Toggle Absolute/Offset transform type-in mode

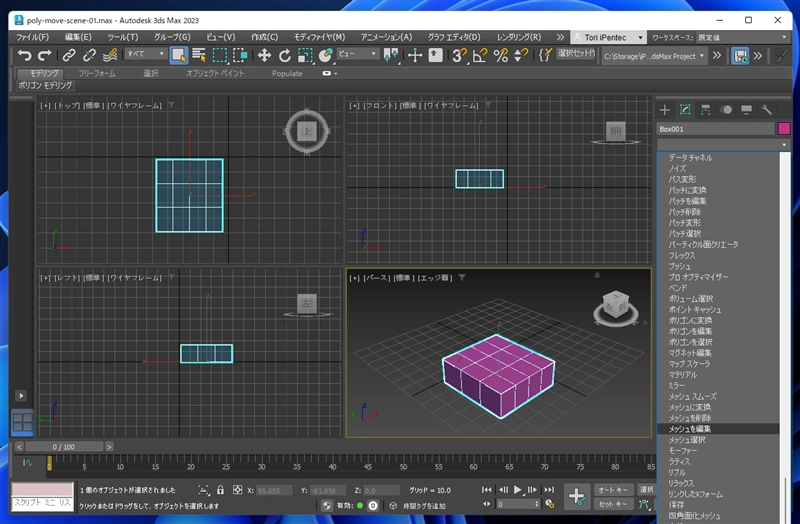237,490
